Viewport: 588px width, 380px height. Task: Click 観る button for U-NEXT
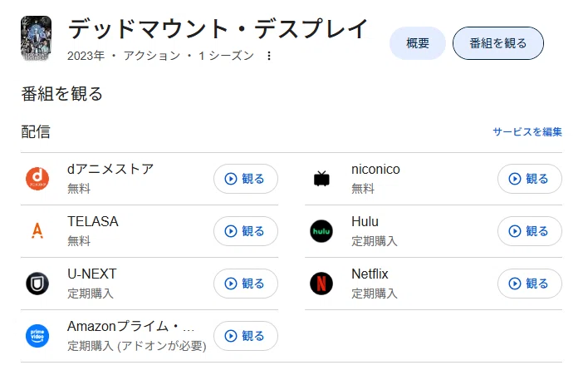pyautogui.click(x=246, y=284)
